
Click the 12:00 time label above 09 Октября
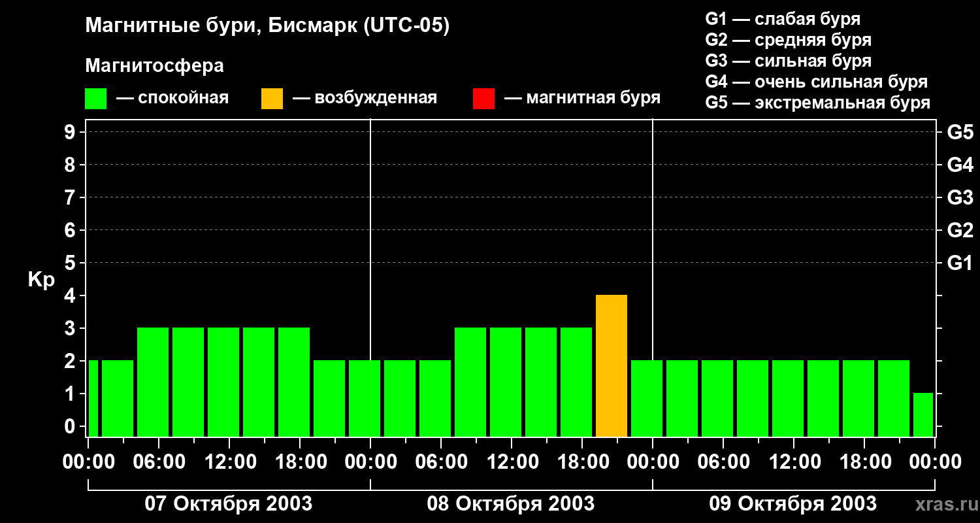[x=794, y=462]
